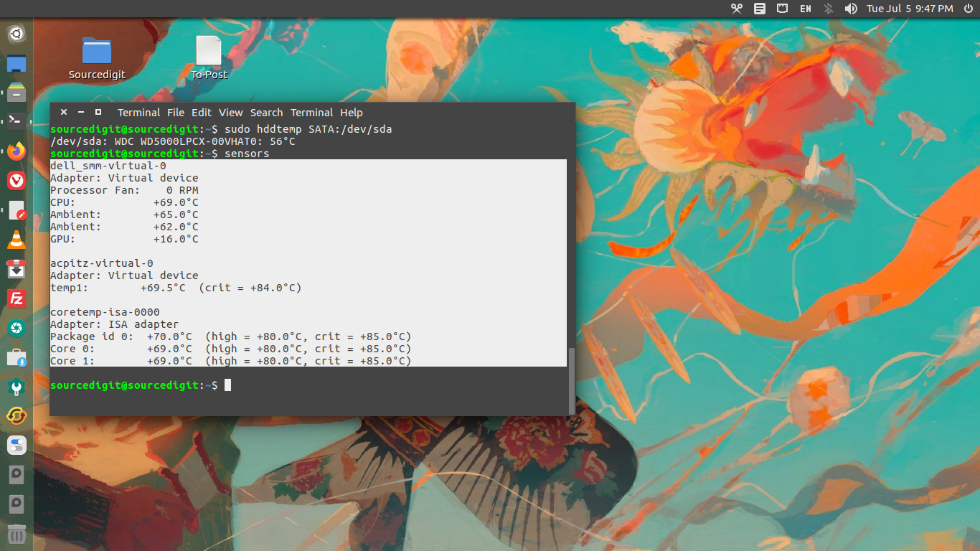
Task: Start FileZilla from the dock
Action: click(16, 298)
